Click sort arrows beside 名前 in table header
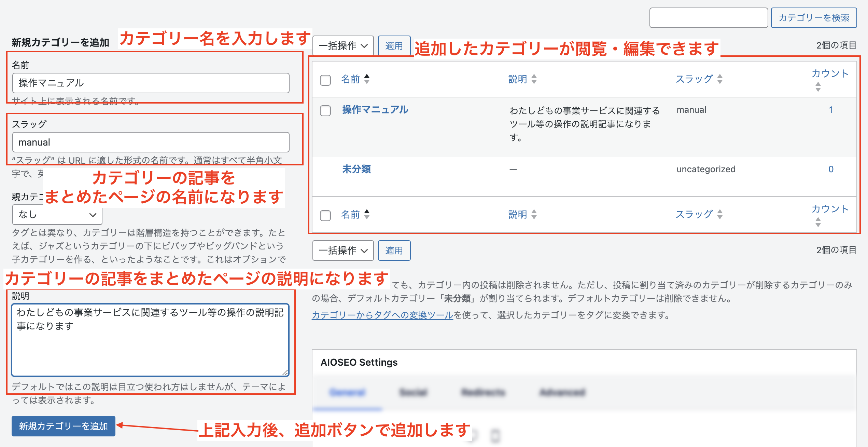This screenshot has height=447, width=868. coord(367,79)
